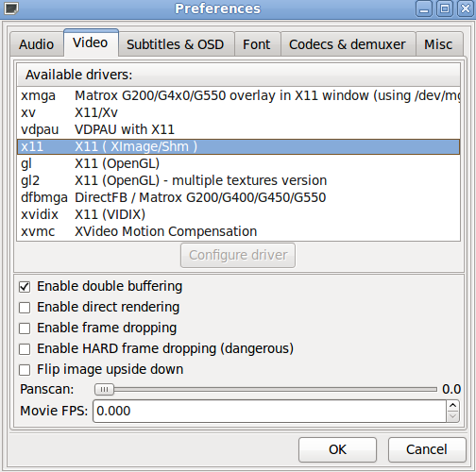Open the Subtitles & OSD tab
476x472 pixels.
click(176, 44)
